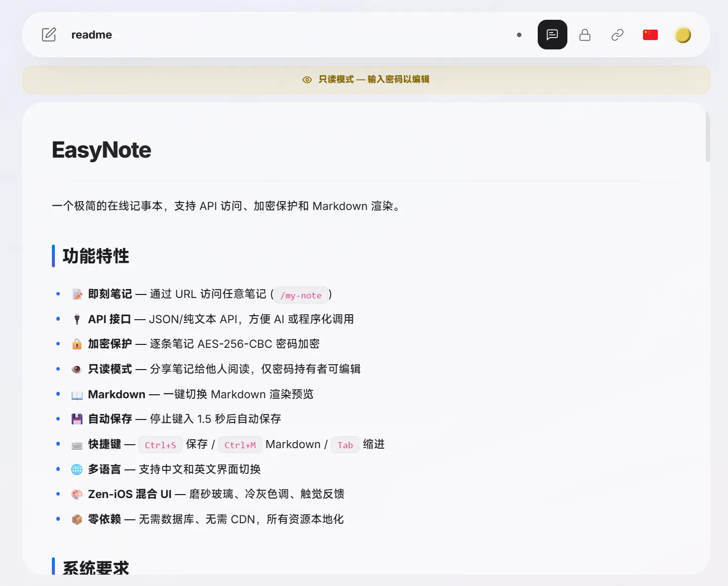
Task: Switch language via the Chinese flag
Action: 650,35
